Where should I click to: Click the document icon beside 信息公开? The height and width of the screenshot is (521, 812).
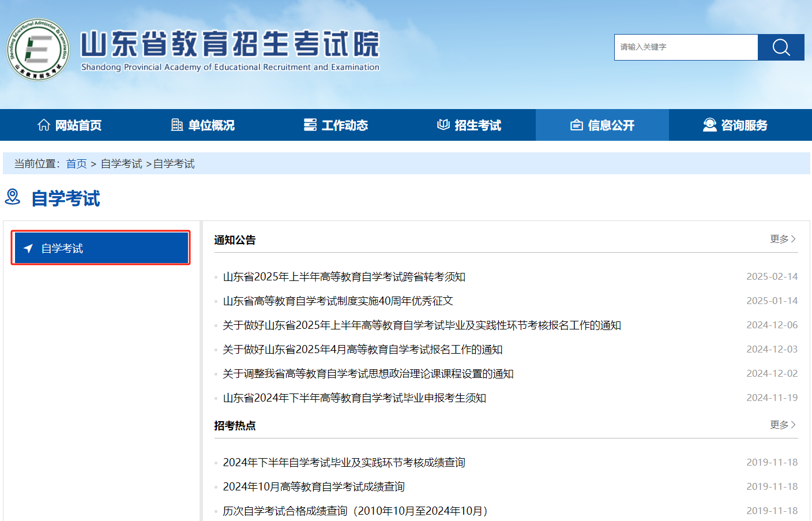coord(577,125)
